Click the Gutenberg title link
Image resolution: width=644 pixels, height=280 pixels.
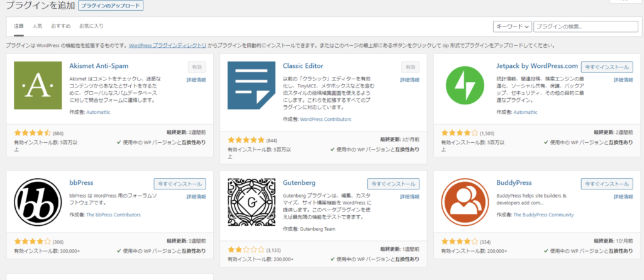(x=299, y=182)
